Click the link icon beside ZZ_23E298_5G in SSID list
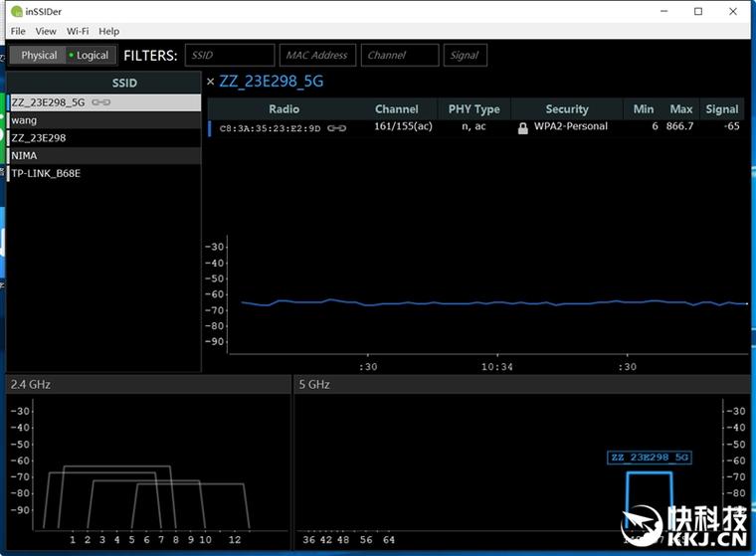 point(100,102)
